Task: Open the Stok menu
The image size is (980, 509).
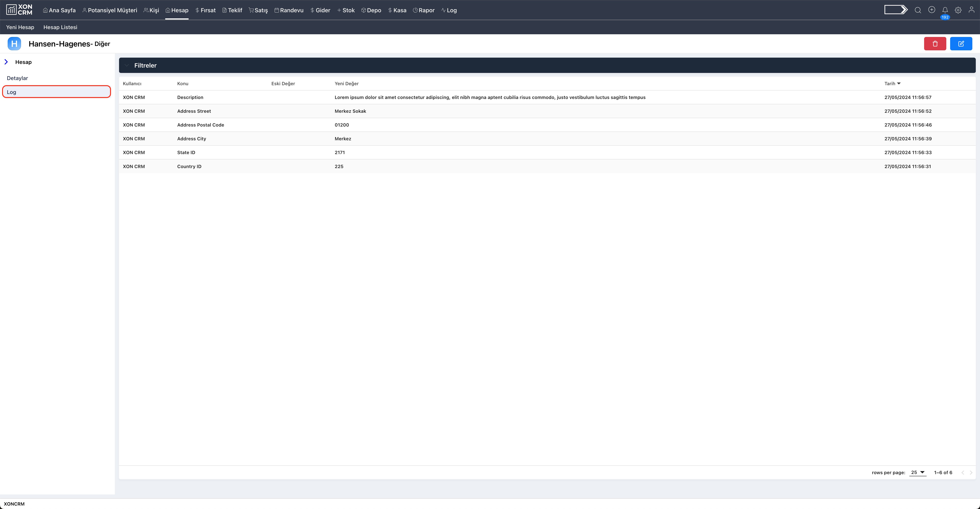Action: 346,10
